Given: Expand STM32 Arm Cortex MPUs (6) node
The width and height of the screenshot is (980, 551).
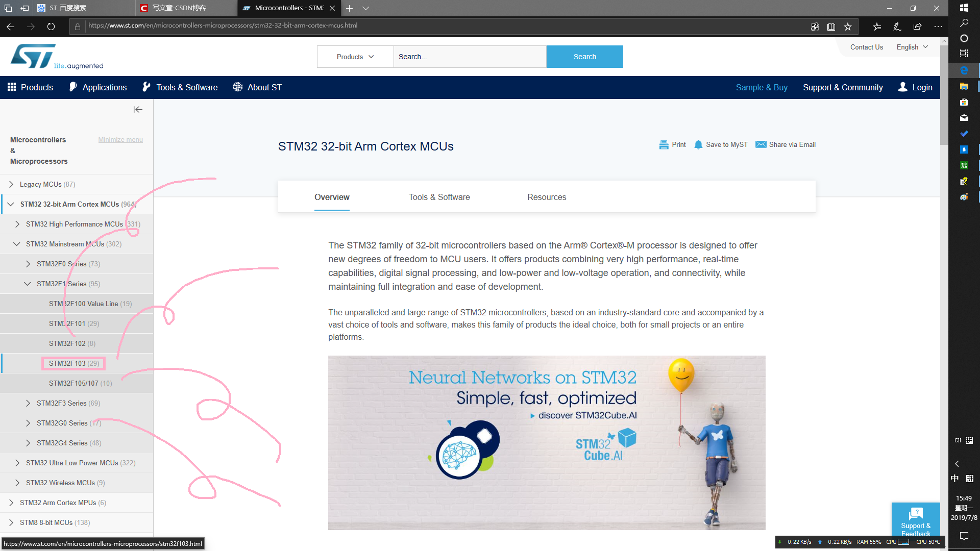Looking at the screenshot, I should [11, 503].
